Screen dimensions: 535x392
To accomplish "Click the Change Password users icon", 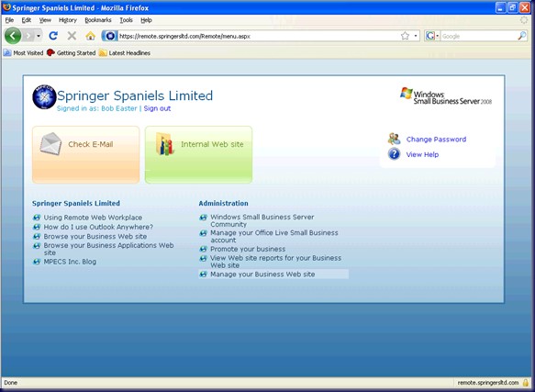I will [394, 139].
